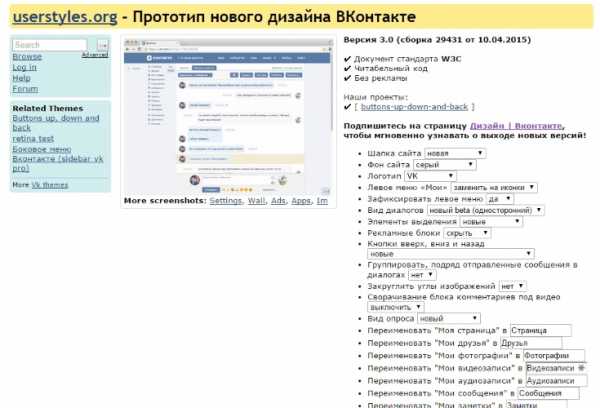Open related theme Buttons up, down and back
Screen dimensions: 600x408
pyautogui.click(x=56, y=123)
